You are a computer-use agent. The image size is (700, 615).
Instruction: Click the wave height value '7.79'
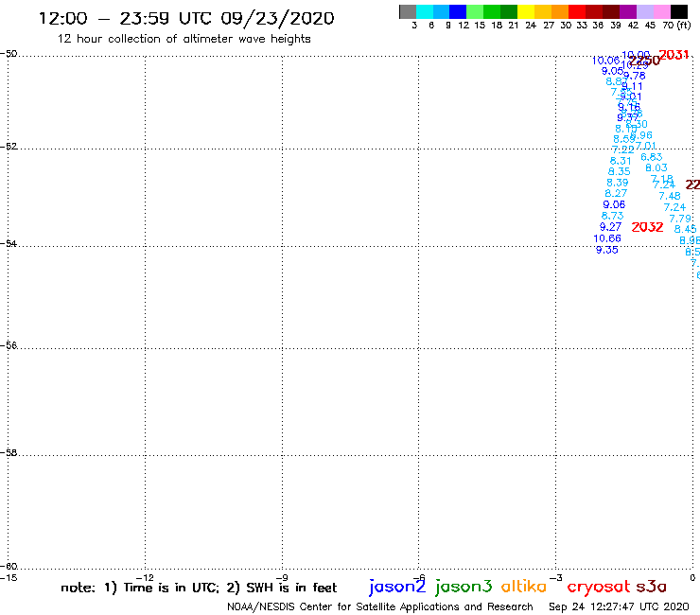tap(680, 219)
